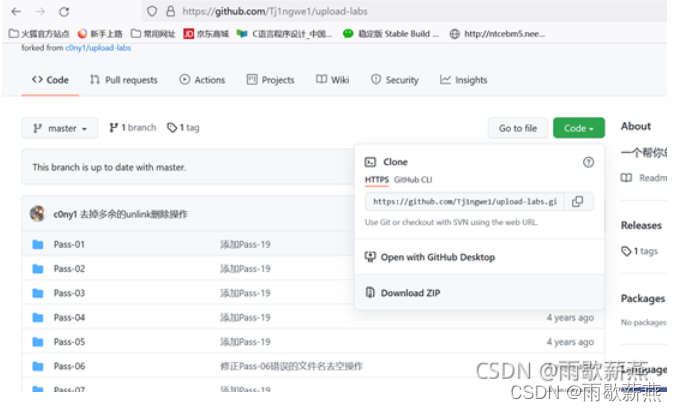Copy clone URL with clipboard icon
Image resolution: width=676 pixels, height=412 pixels.
pos(577,202)
